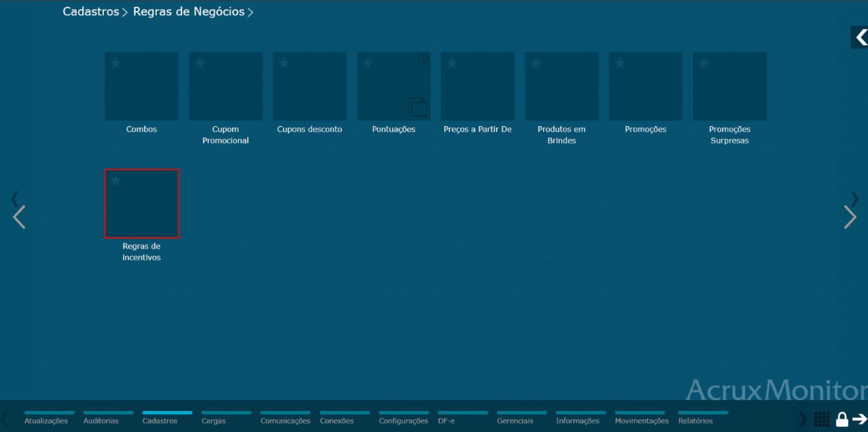The image size is (868, 432).
Task: Open the Promoções Surpresas tile
Action: (730, 86)
